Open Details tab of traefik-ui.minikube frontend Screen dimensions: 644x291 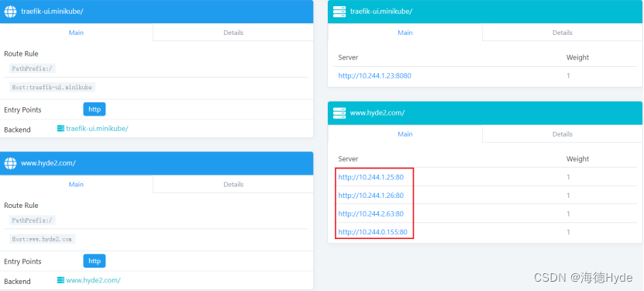[233, 33]
